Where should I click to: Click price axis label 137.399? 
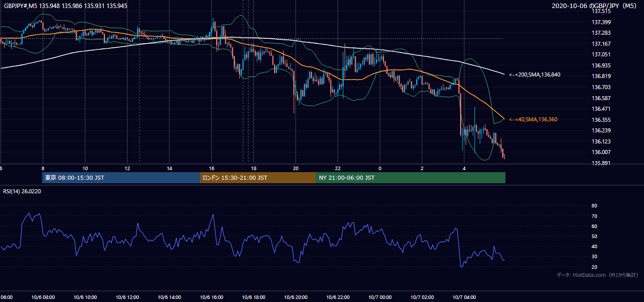602,22
